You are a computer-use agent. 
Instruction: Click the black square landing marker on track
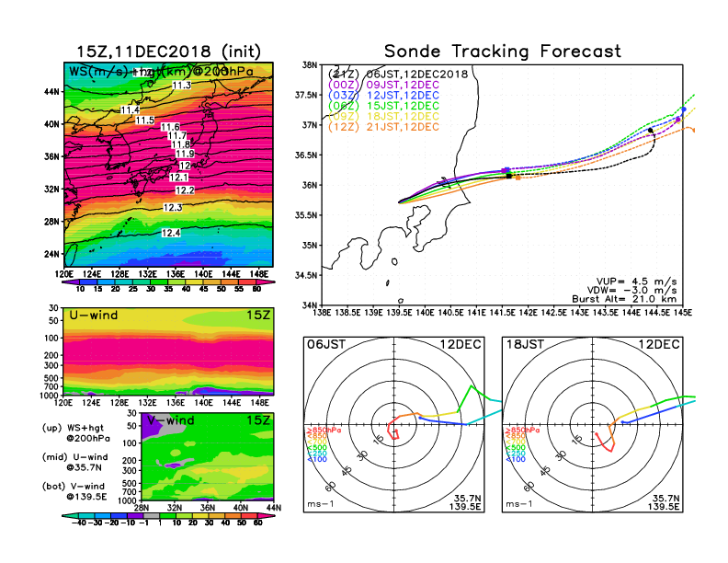pyautogui.click(x=509, y=176)
